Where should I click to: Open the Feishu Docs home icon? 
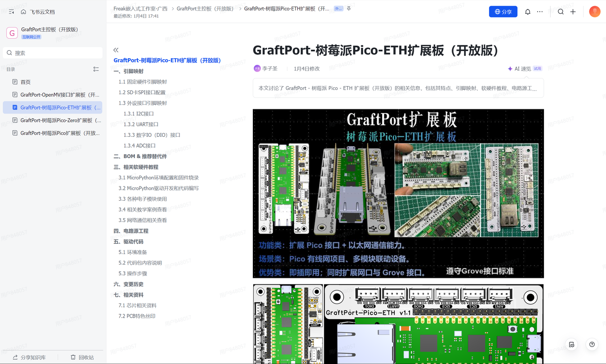[23, 12]
